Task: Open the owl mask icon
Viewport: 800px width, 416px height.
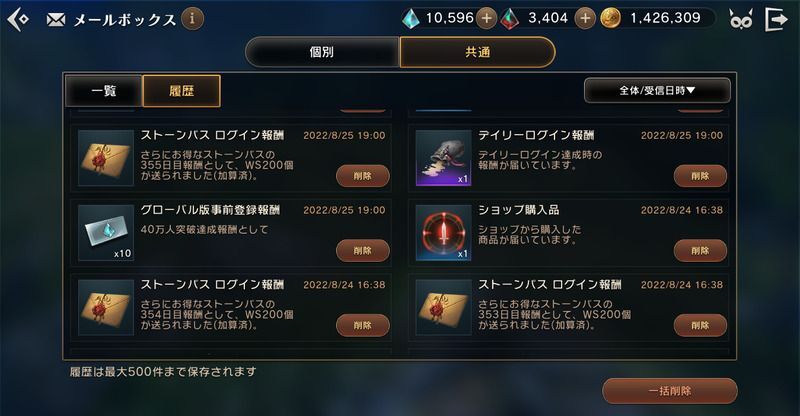Action: (741, 20)
